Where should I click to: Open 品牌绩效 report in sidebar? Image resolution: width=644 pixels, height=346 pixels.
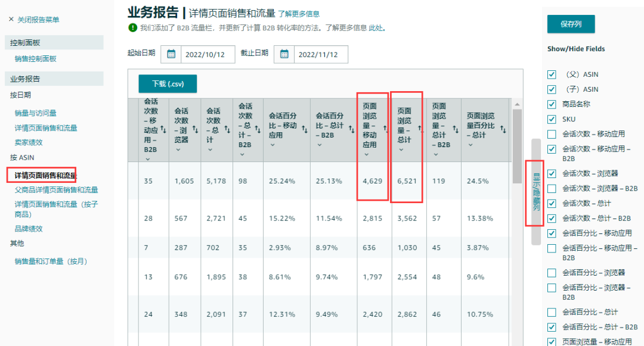29,229
